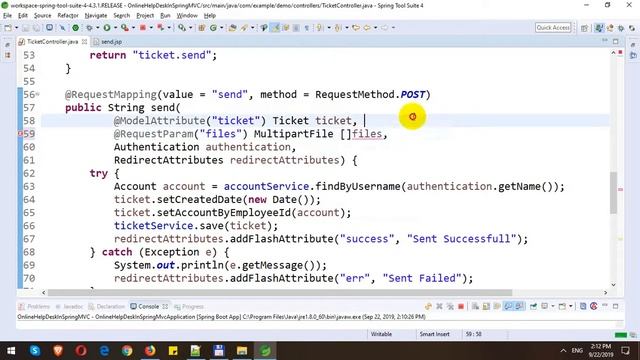Open the Refactor menu

pyautogui.click(x=68, y=16)
